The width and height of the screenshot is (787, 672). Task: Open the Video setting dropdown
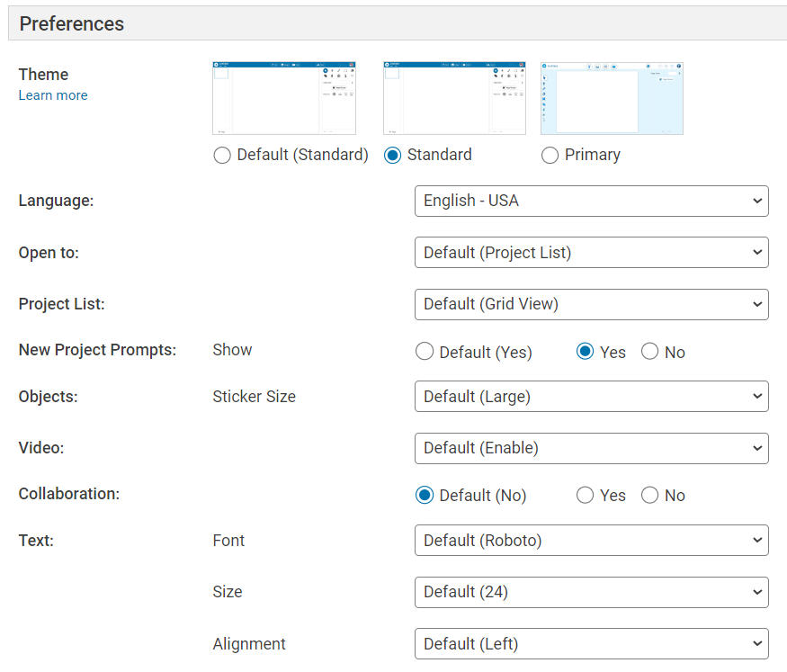(591, 448)
